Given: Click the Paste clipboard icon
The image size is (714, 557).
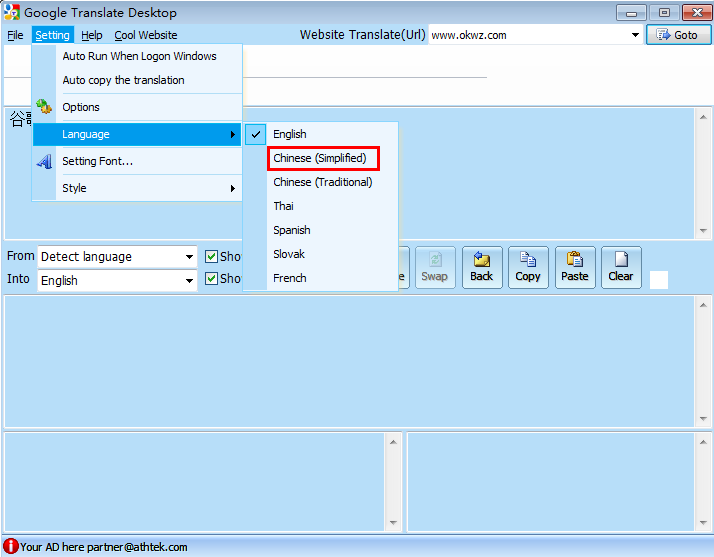Looking at the screenshot, I should 575,260.
